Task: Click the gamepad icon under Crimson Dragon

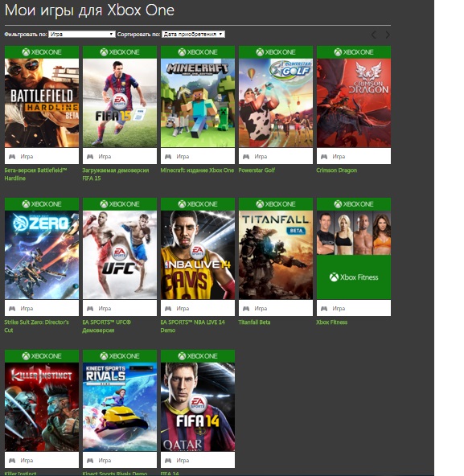Action: tap(324, 157)
